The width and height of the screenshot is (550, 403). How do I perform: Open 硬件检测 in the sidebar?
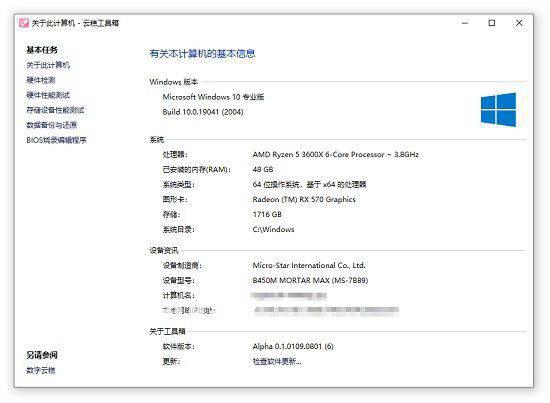41,80
